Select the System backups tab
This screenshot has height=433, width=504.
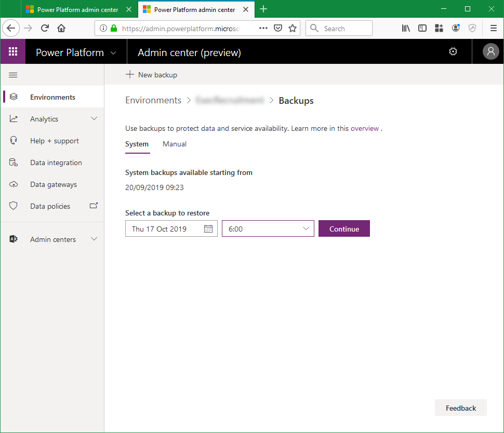click(x=137, y=144)
